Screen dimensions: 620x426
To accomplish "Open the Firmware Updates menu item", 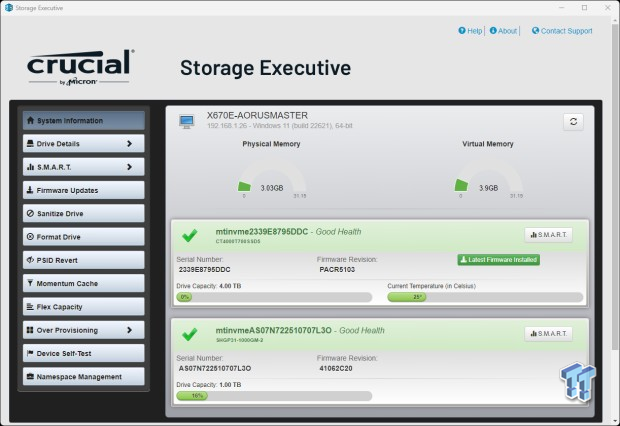I will [83, 190].
